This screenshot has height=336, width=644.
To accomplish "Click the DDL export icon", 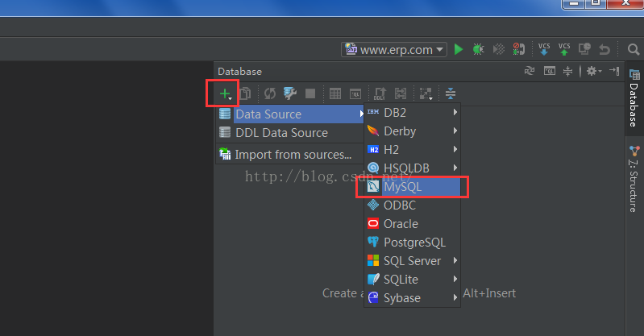I will point(380,93).
